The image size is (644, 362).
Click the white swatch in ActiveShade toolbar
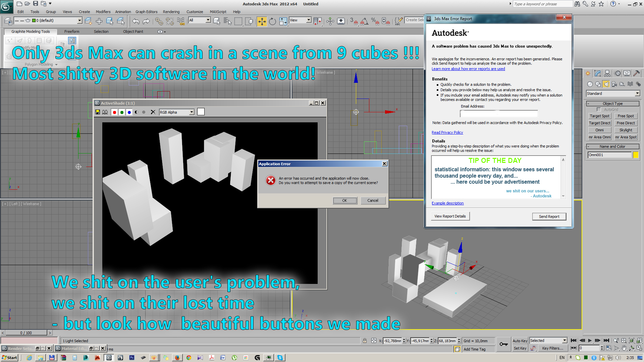[x=201, y=112]
